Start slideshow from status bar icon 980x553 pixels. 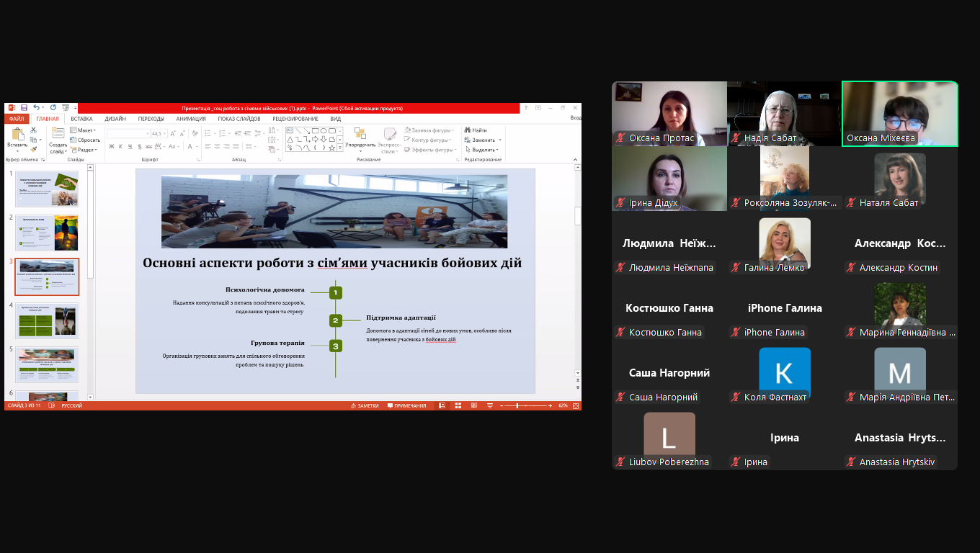pos(490,406)
